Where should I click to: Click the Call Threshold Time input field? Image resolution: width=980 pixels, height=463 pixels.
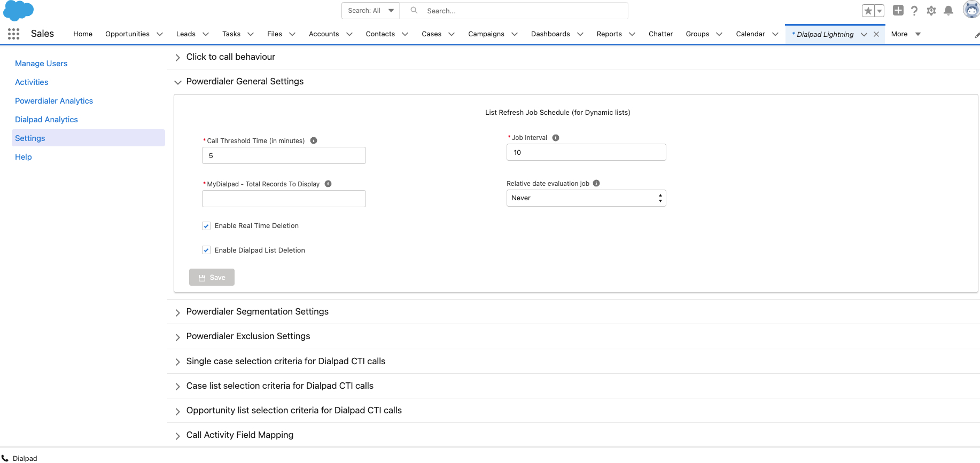(x=284, y=155)
